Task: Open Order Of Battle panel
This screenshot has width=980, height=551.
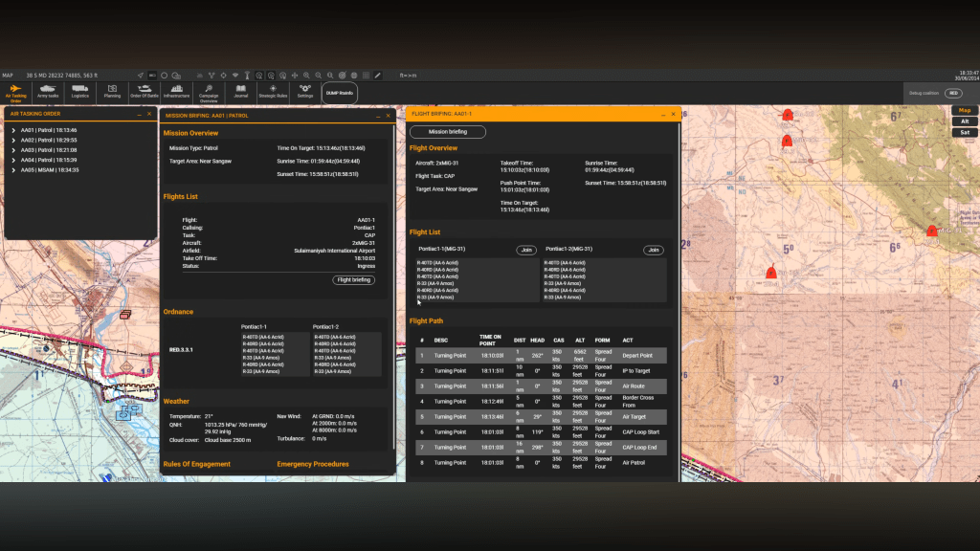Action: (x=144, y=92)
